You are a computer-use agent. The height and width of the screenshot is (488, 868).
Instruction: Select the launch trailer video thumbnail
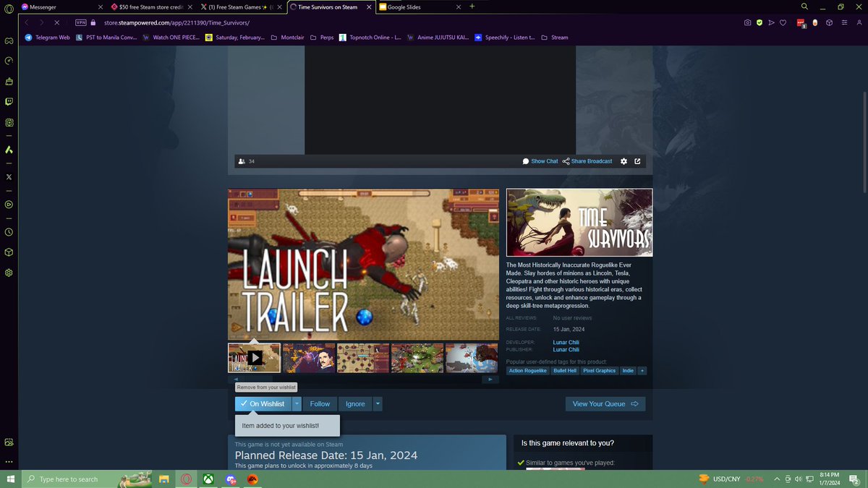pos(255,358)
